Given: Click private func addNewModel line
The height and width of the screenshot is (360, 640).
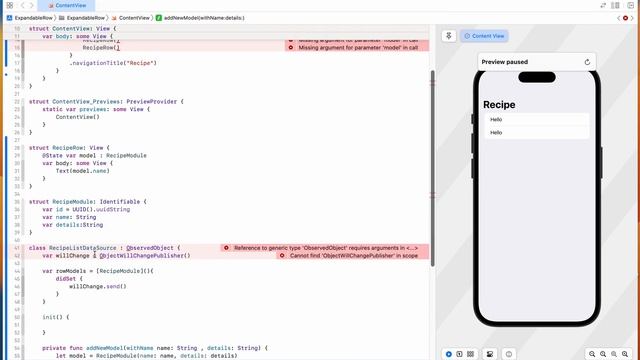Looking at the screenshot, I should (155, 348).
